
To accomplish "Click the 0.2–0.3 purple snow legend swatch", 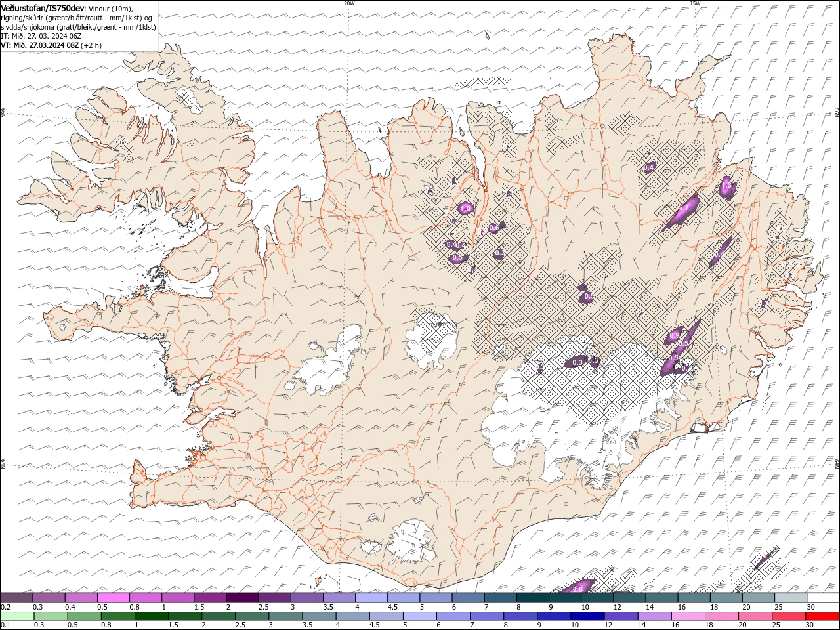I will pyautogui.click(x=17, y=598).
